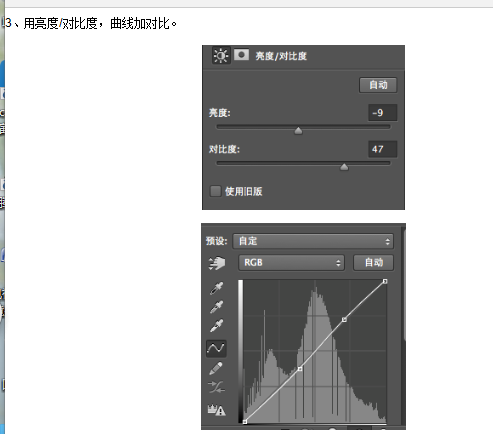Click the layer mask icon beside the 亮度/对比度 title

[x=241, y=55]
